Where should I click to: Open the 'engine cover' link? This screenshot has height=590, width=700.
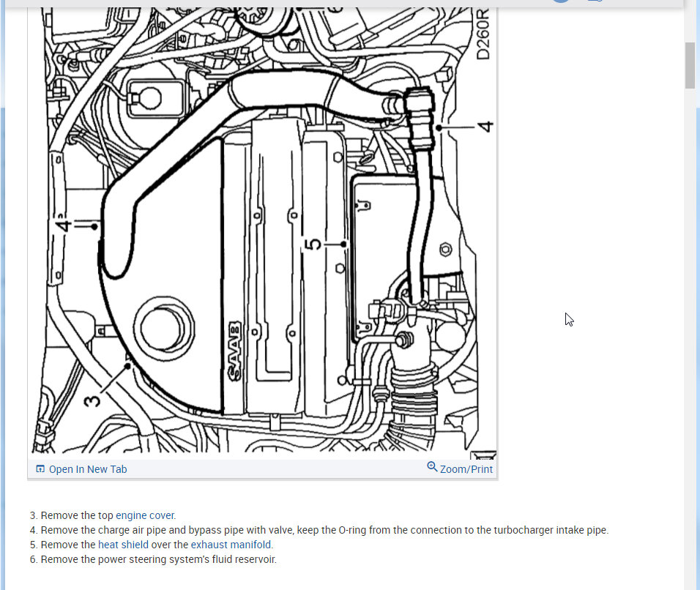click(x=145, y=515)
